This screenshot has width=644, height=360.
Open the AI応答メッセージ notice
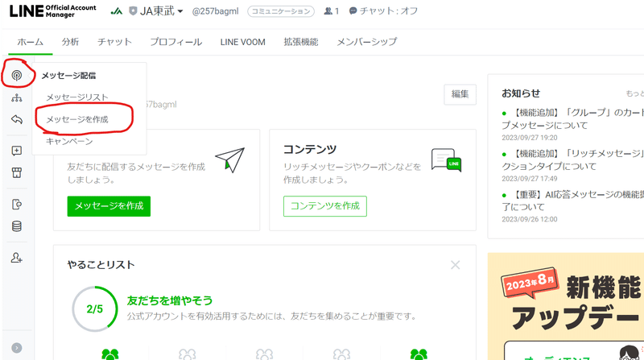[573, 201]
